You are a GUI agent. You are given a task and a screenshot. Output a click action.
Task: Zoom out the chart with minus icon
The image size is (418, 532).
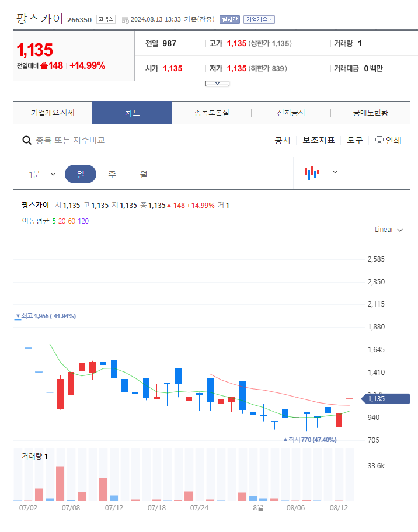[x=369, y=173]
